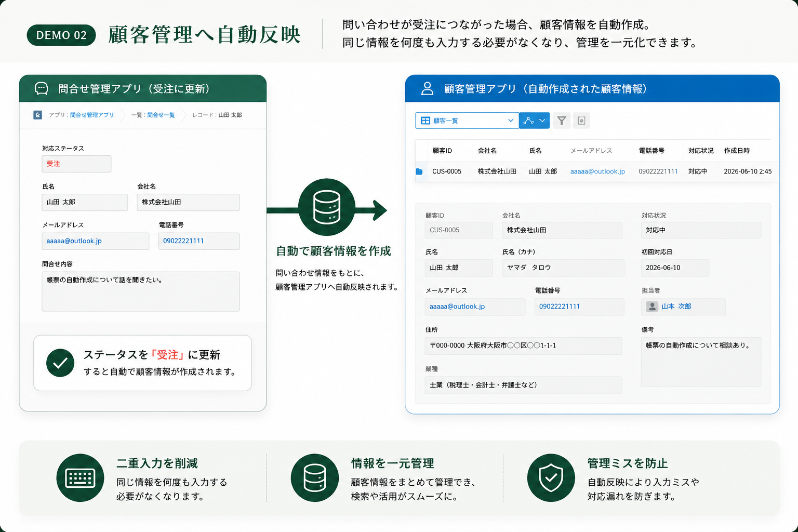Open the graph view icon button
Image resolution: width=798 pixels, height=532 pixels.
[x=529, y=121]
